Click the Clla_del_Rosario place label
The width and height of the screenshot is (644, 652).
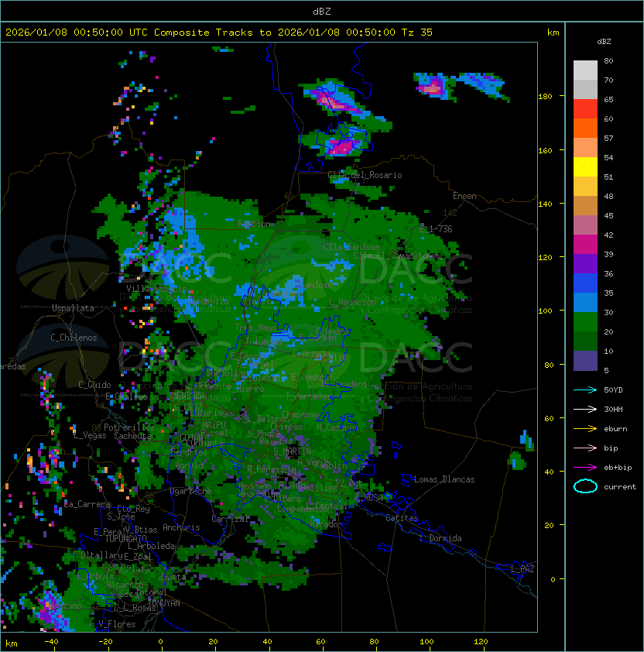click(365, 175)
